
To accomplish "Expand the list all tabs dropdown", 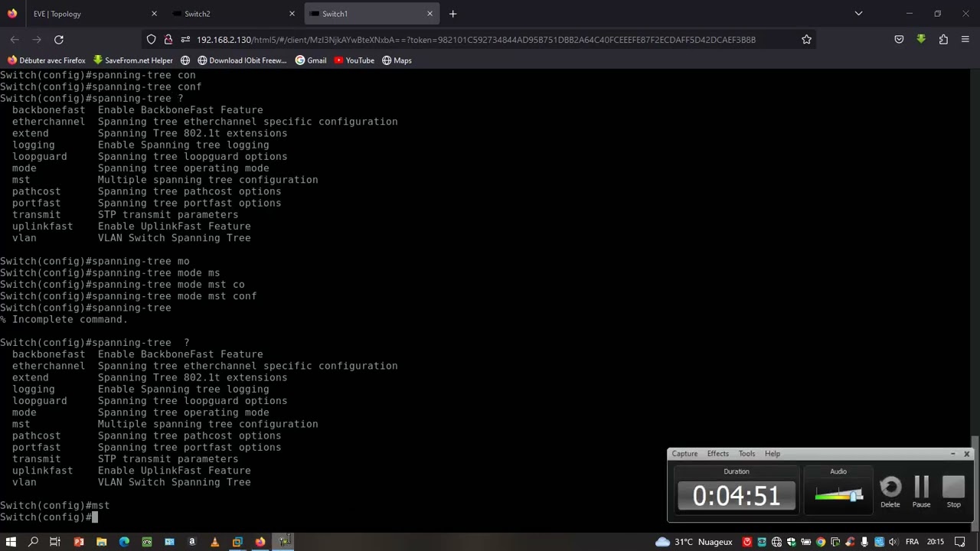I will (x=858, y=14).
